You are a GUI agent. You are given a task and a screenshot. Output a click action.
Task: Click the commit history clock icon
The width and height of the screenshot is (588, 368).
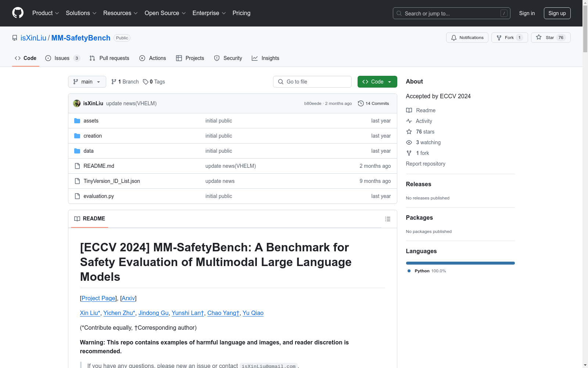pyautogui.click(x=361, y=103)
